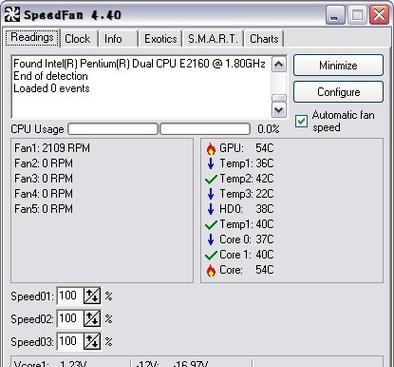
Task: Click the Speed03 percentage input field
Action: [70, 341]
